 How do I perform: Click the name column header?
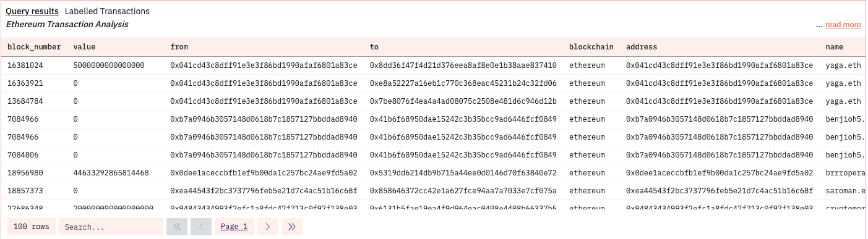tap(834, 47)
